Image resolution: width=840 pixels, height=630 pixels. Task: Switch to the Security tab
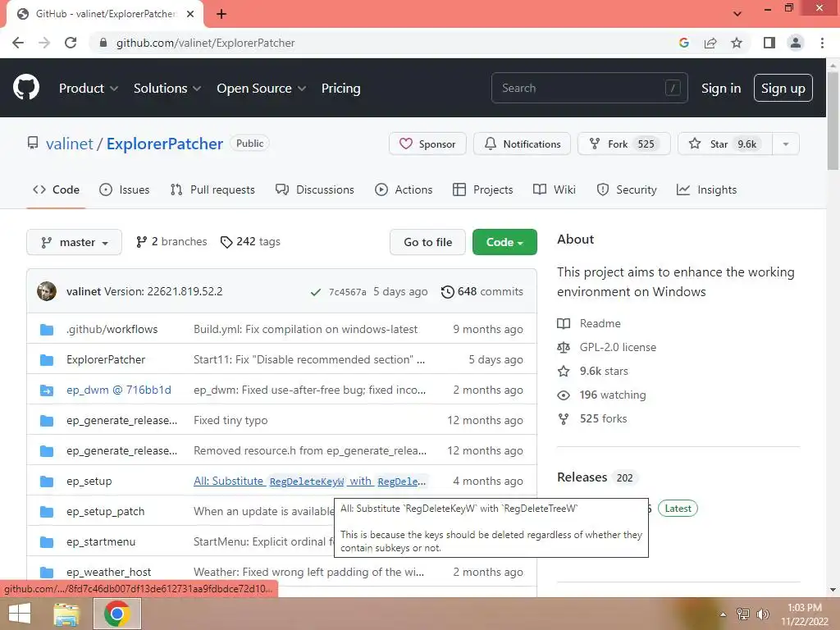point(626,189)
